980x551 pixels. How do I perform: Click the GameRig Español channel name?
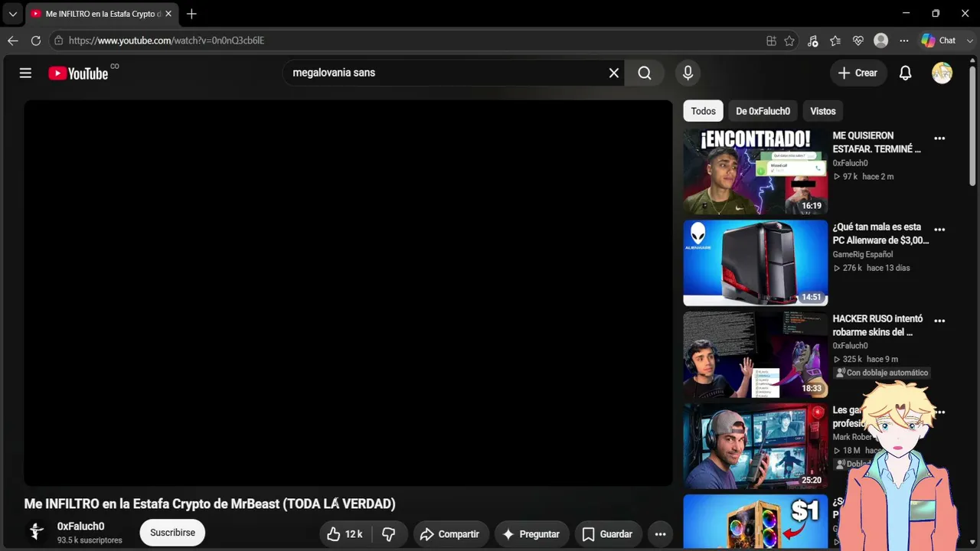pos(863,254)
